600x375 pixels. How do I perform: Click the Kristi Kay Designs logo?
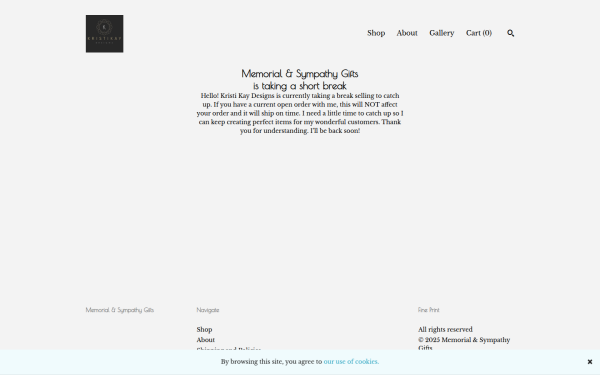coord(104,34)
